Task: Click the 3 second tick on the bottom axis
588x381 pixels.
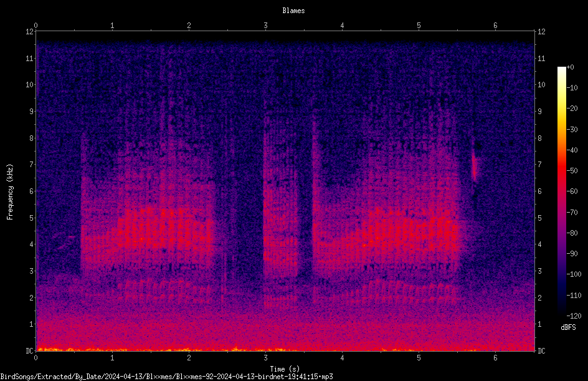Action: click(265, 358)
